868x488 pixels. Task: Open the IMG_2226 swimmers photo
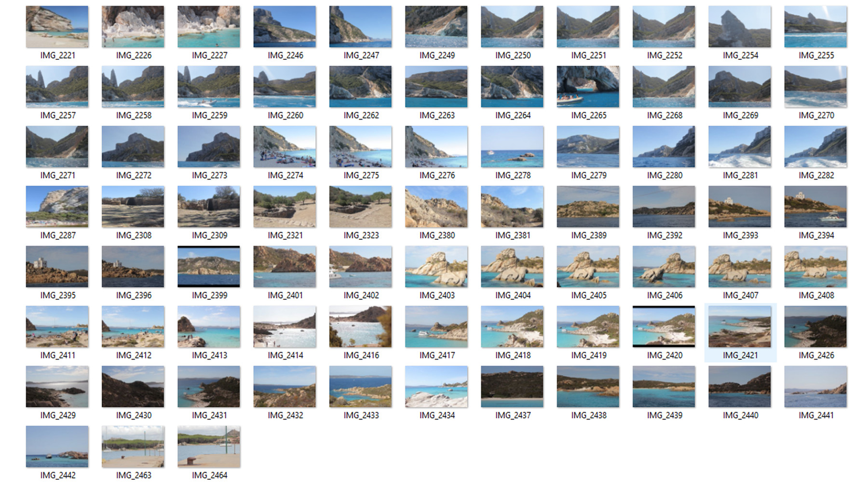click(133, 26)
